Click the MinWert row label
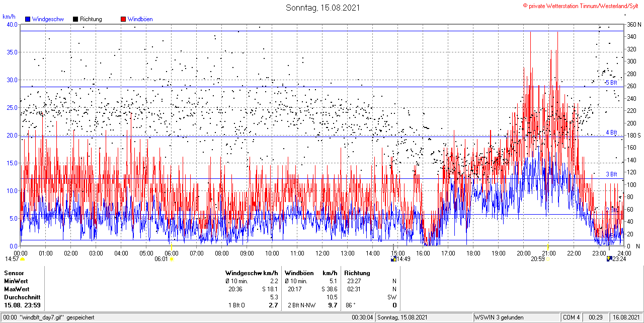 click(16, 281)
